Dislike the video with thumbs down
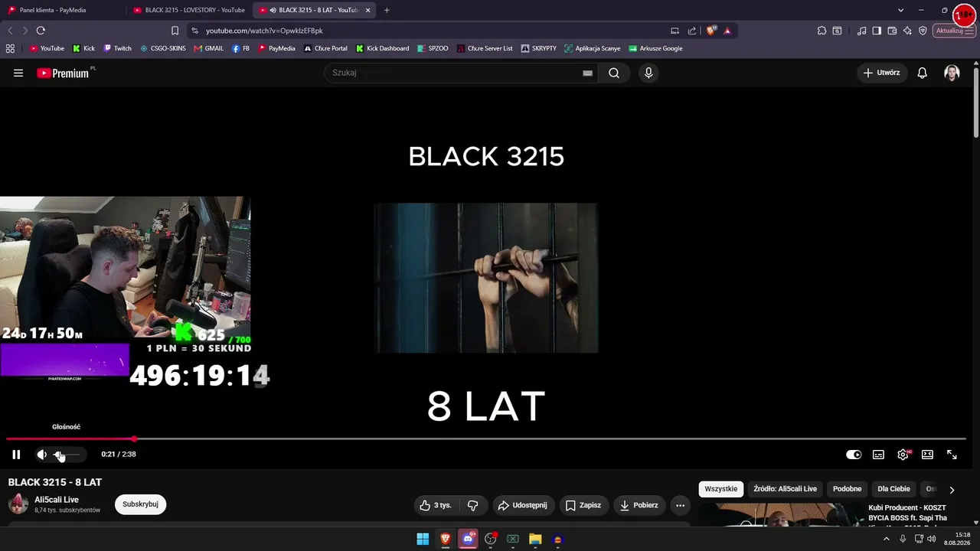 tap(472, 505)
